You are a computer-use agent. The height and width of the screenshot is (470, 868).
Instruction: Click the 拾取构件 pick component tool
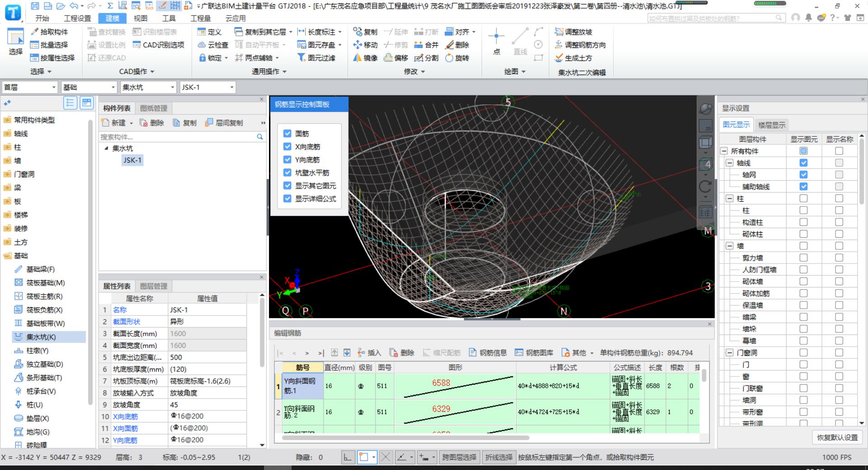coord(49,32)
